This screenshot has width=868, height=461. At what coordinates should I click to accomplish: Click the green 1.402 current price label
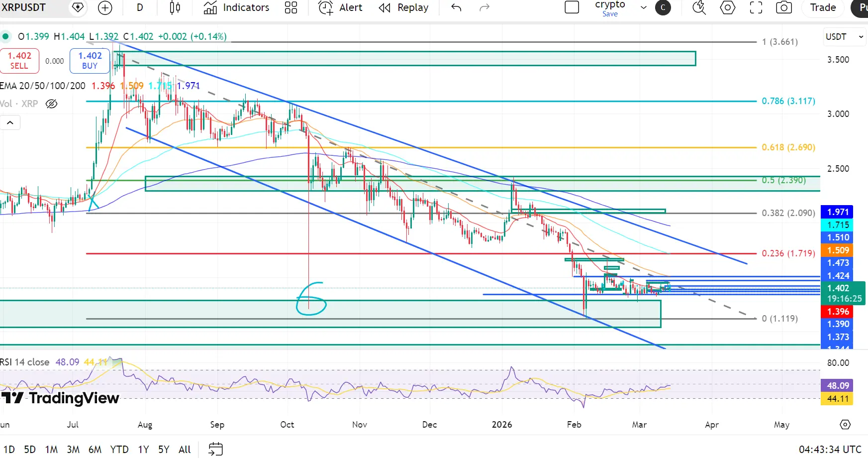(x=844, y=293)
